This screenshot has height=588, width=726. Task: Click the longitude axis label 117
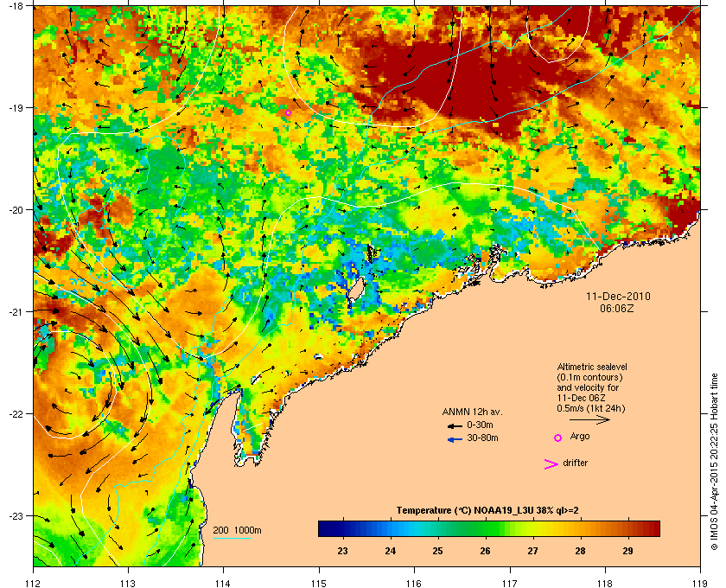(x=510, y=584)
